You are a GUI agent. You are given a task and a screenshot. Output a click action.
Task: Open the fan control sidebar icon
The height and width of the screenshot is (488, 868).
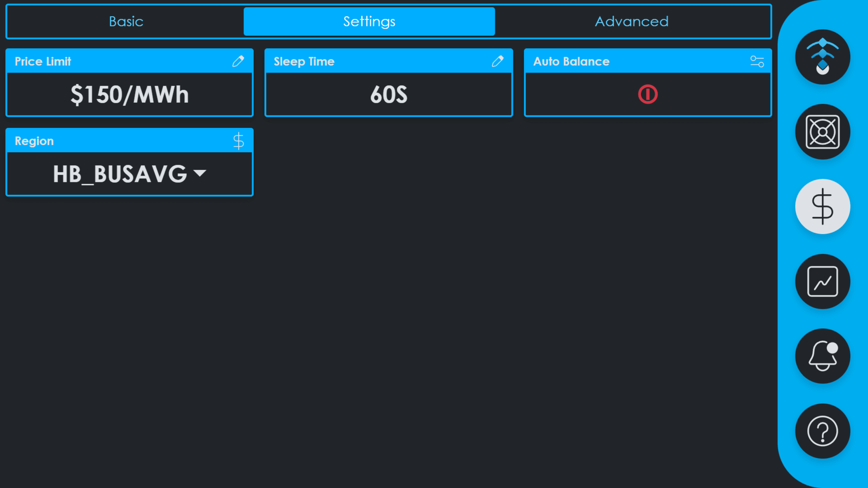point(822,132)
